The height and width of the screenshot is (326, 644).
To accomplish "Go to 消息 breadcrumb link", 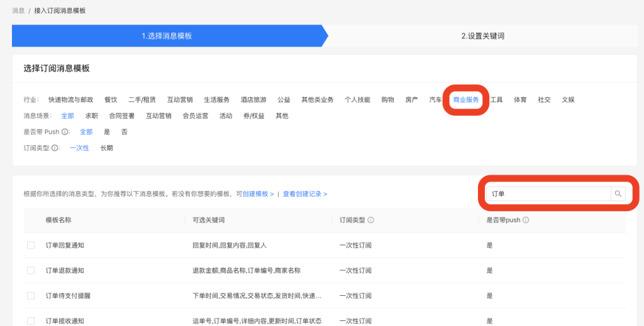I will pos(18,11).
